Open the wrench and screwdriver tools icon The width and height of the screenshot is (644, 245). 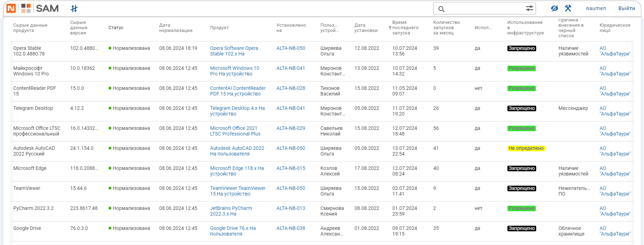568,8
